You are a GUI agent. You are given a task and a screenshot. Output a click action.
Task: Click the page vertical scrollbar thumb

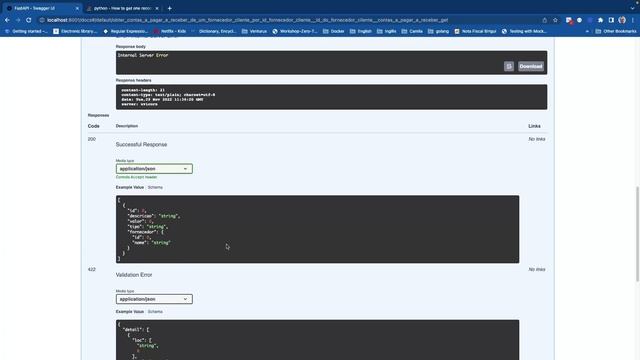click(x=637, y=234)
